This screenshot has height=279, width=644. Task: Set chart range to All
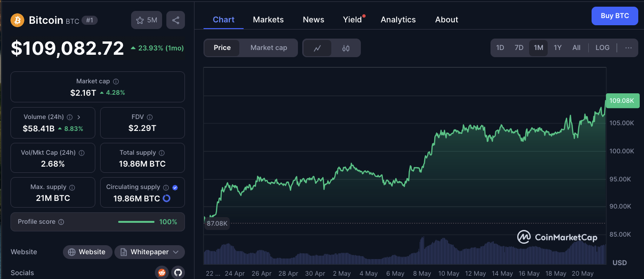576,48
